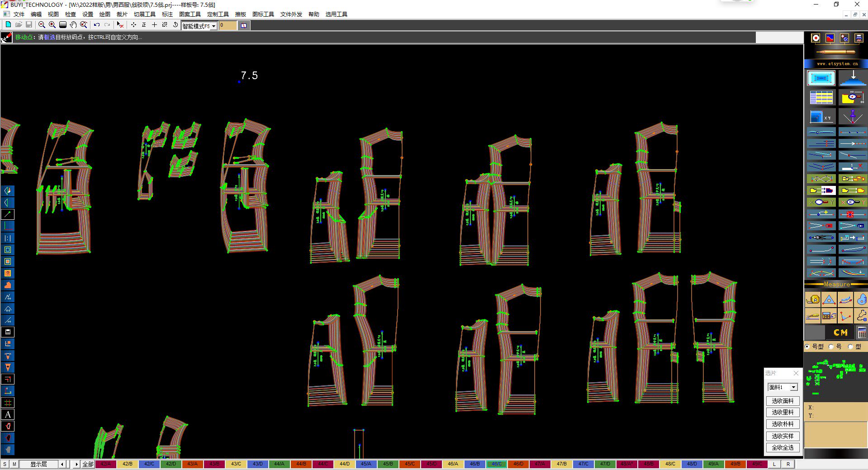This screenshot has height=470, width=868.
Task: Click the orange question mark icon
Action: tap(8, 273)
